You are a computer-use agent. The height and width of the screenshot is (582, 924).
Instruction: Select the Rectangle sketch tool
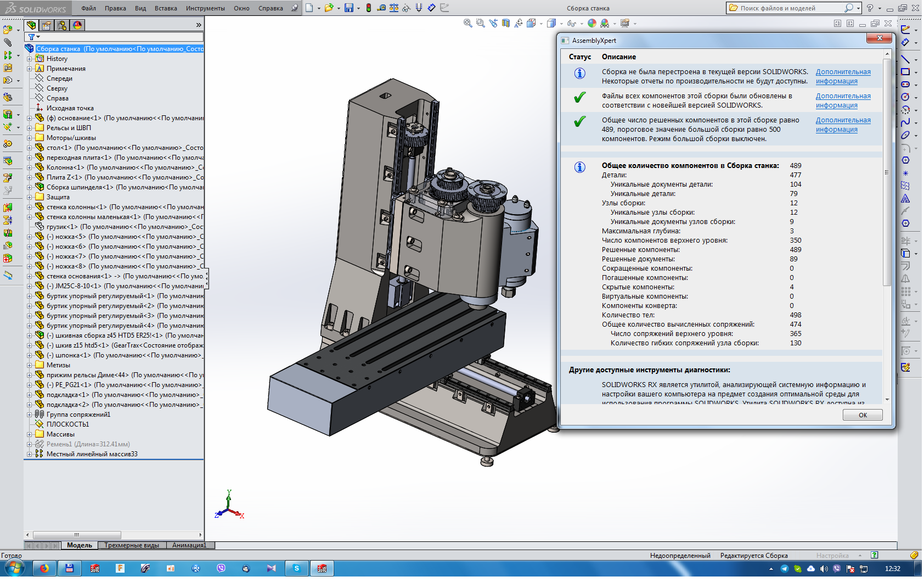[905, 72]
